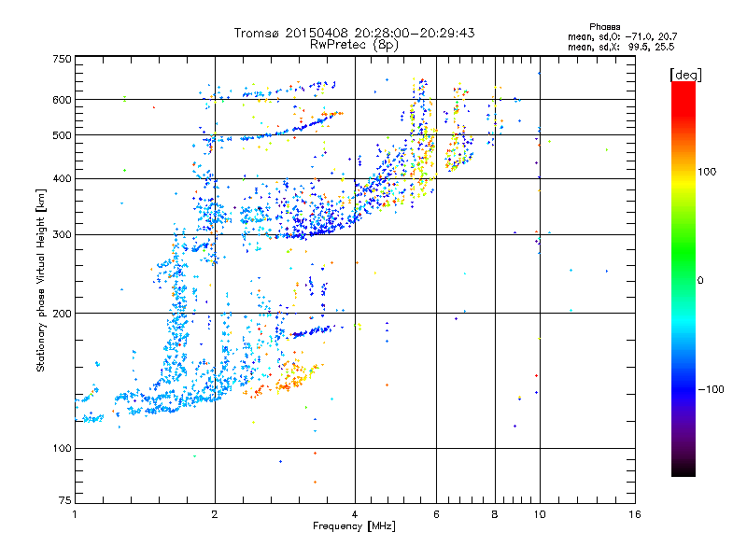The width and height of the screenshot is (747, 560).
Task: Click the dense blue echo trace at 300 km
Action: pos(305,233)
